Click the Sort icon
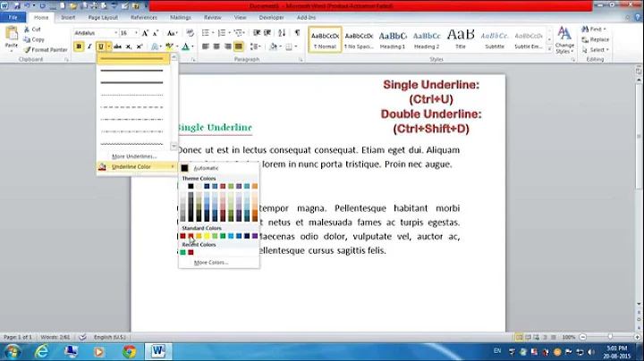The height and width of the screenshot is (361, 644). pyautogui.click(x=282, y=33)
